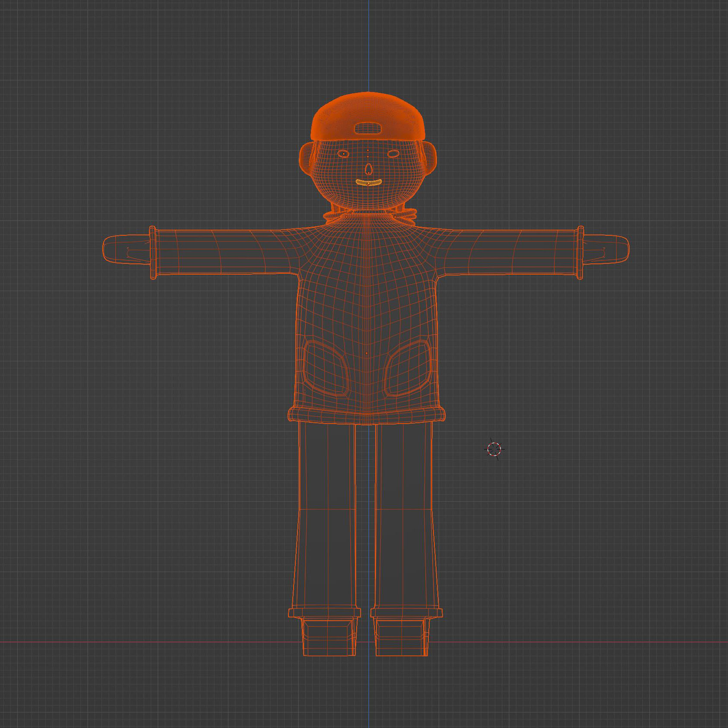Click the eye without a pupil dot
This screenshot has height=728, width=728.
pyautogui.click(x=393, y=153)
